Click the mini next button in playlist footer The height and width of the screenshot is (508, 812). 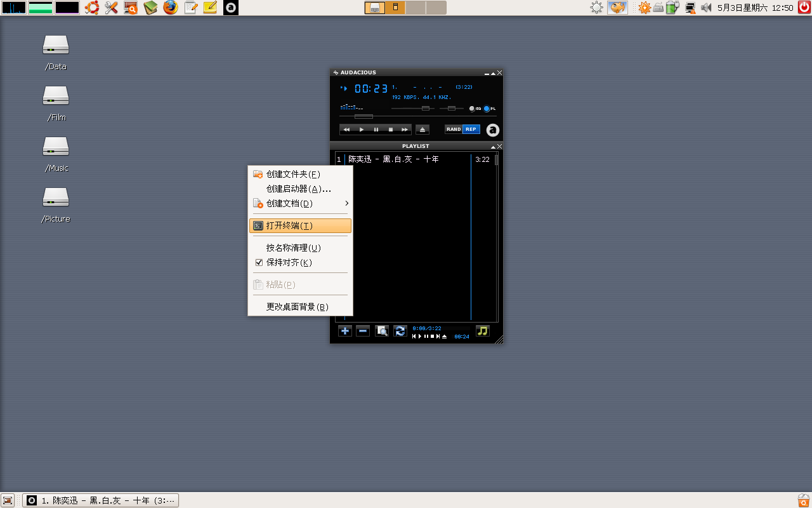[438, 337]
